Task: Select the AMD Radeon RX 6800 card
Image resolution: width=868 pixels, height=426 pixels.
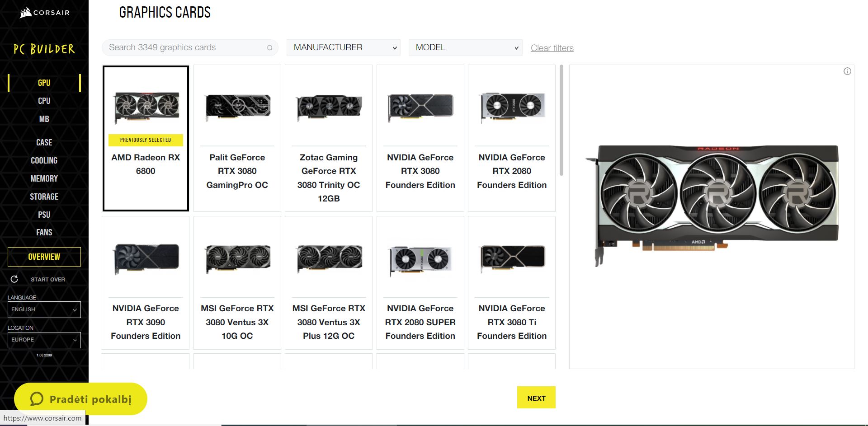Action: coord(146,138)
